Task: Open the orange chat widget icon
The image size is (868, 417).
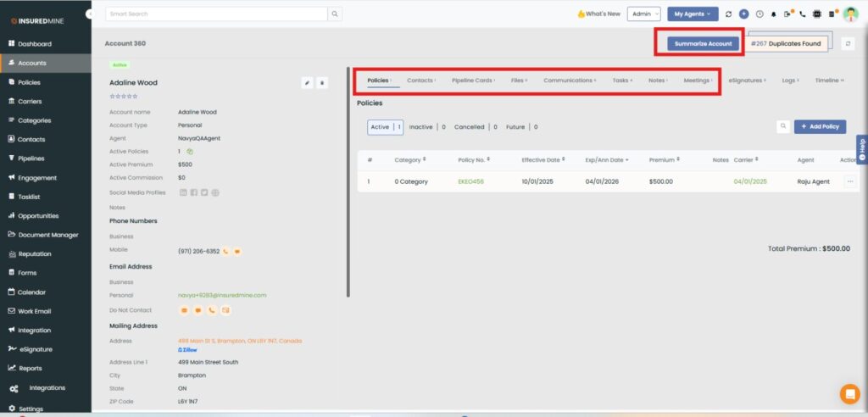Action: (x=849, y=394)
